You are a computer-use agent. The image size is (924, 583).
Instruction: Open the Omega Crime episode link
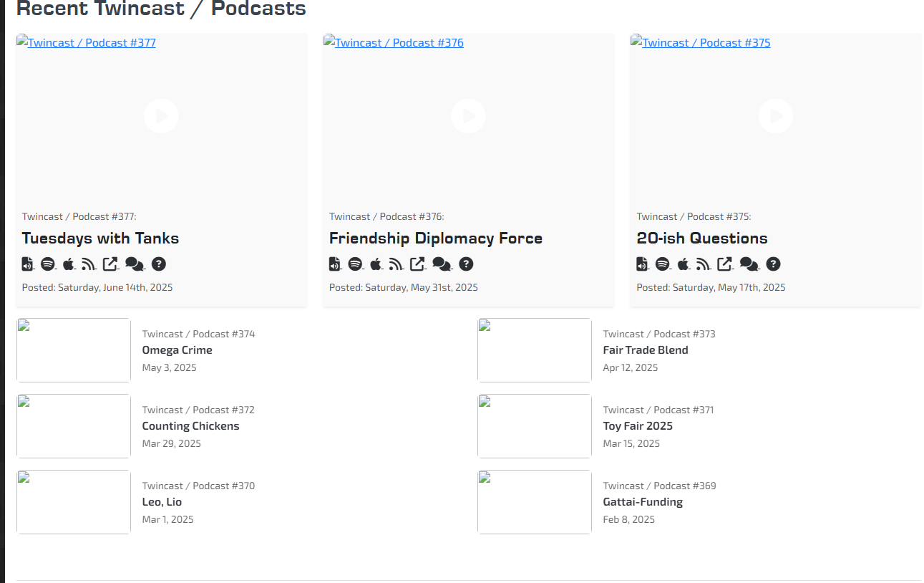(x=177, y=350)
